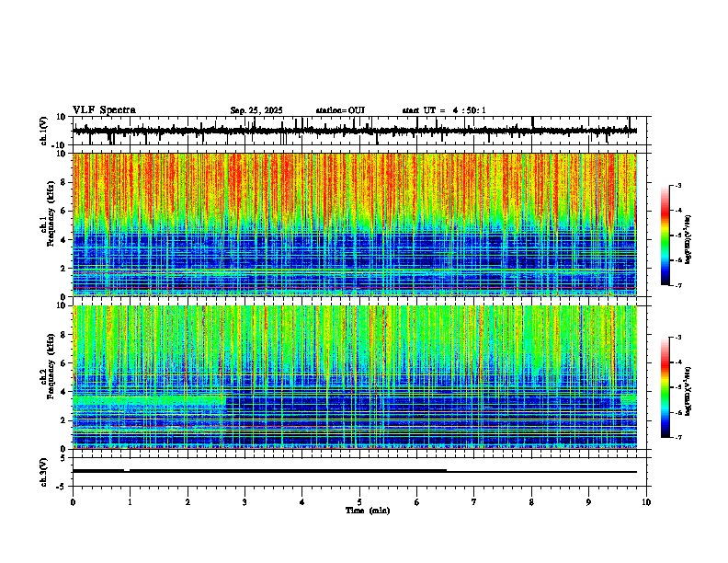Click inside the ch.1 spectrogram panel
This screenshot has height=563, width=728.
[x=355, y=224]
